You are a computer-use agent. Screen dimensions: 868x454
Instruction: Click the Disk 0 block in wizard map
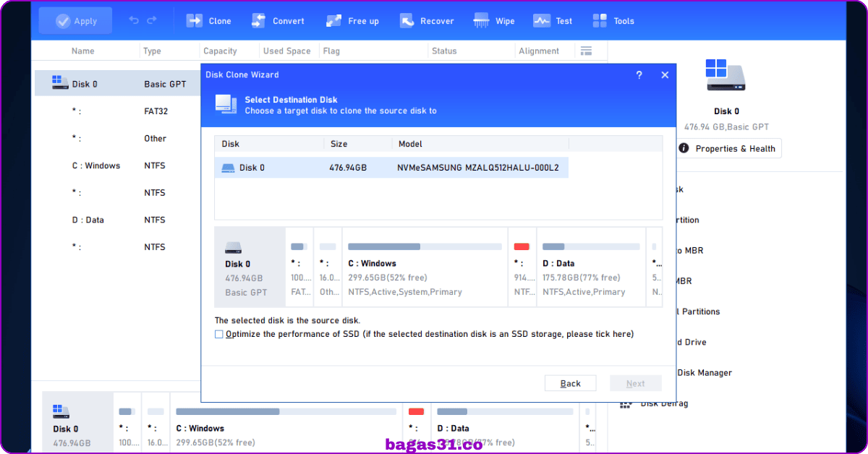pos(250,267)
